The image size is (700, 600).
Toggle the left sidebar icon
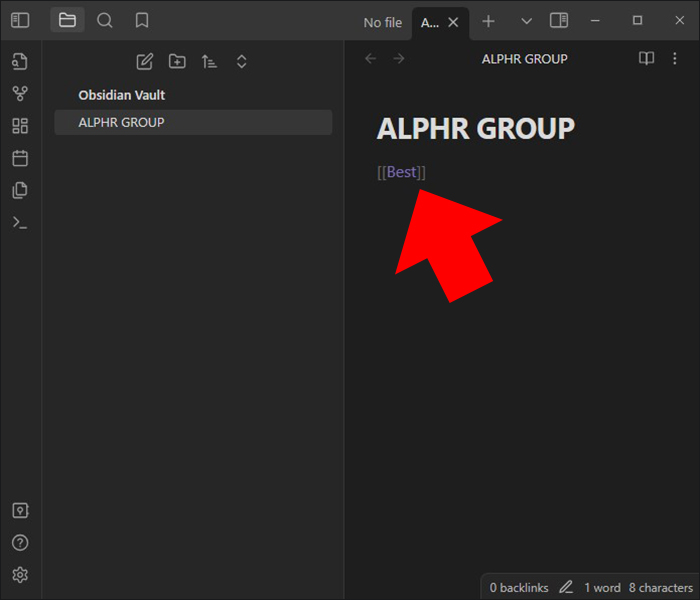pyautogui.click(x=20, y=20)
